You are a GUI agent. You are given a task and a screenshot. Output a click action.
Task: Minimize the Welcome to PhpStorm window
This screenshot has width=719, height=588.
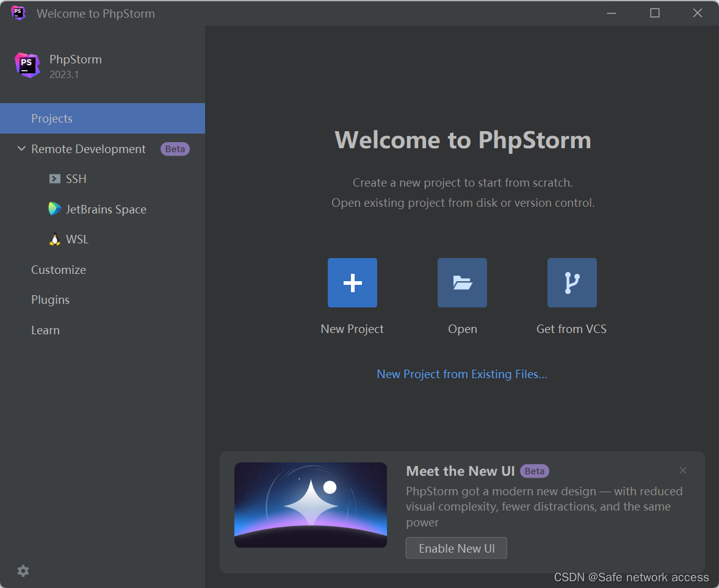[611, 13]
